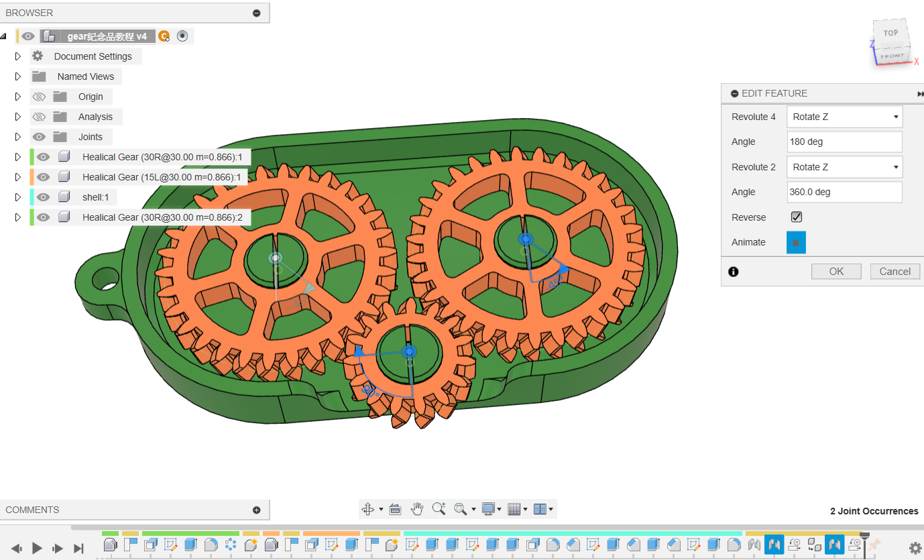This screenshot has height=560, width=924.
Task: Open the Revolute 4 Rotate Z dropdown
Action: [x=844, y=117]
